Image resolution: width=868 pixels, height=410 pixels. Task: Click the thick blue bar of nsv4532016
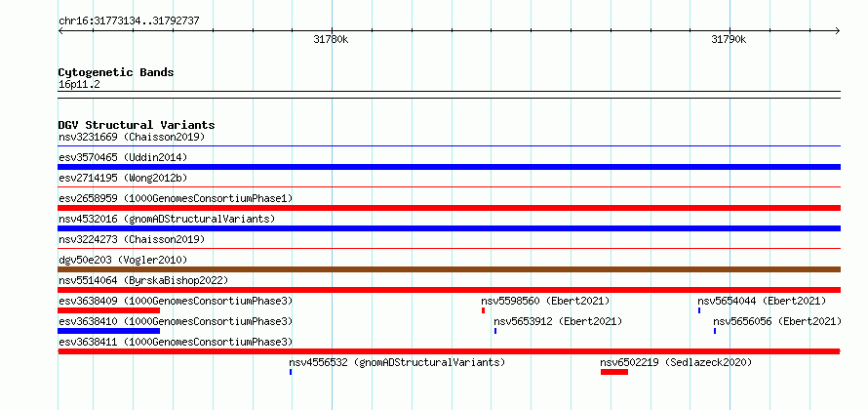[449, 228]
